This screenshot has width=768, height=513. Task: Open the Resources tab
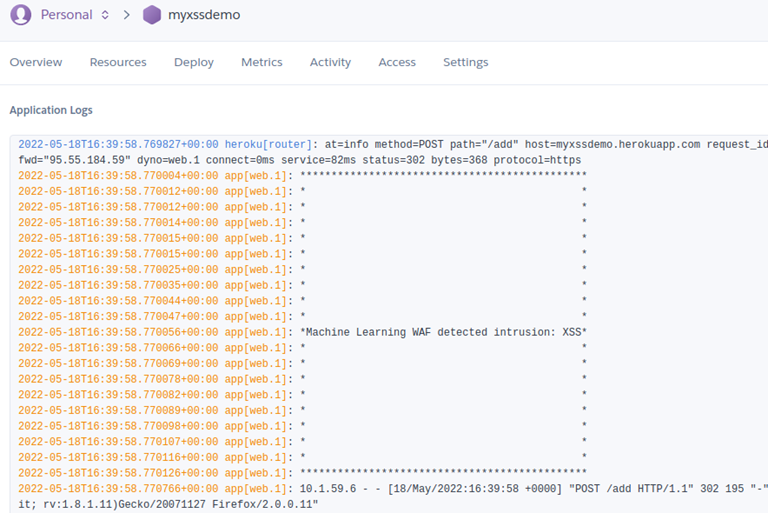pyautogui.click(x=118, y=62)
